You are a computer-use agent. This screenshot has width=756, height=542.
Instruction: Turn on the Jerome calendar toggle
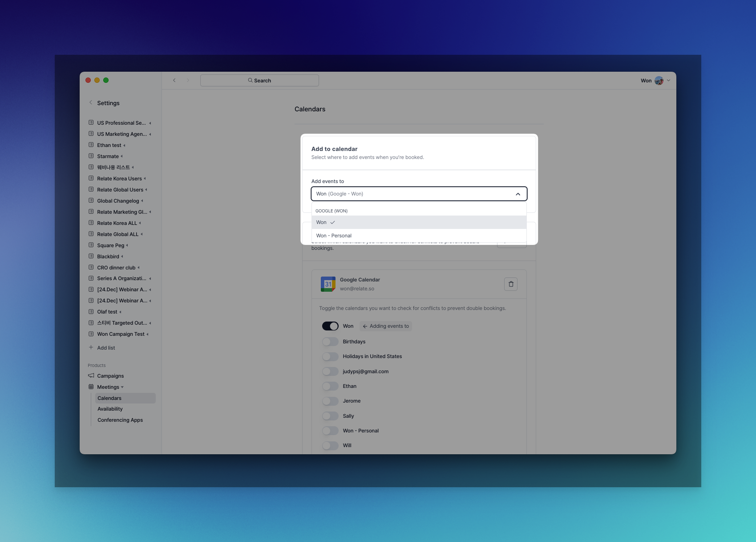[x=330, y=401]
